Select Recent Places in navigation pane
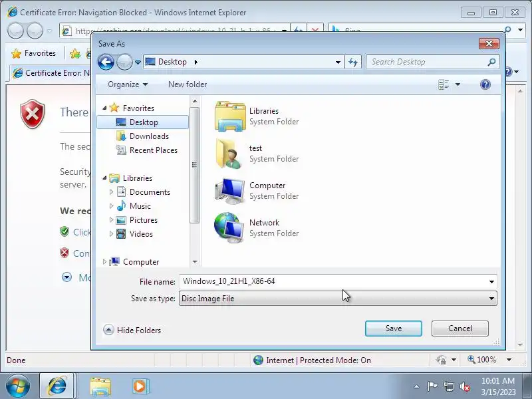The height and width of the screenshot is (399, 532). tap(154, 150)
